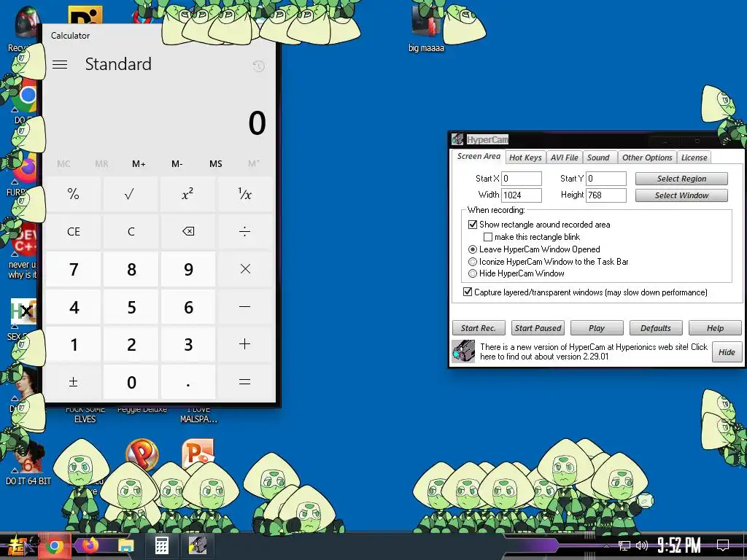
Task: Click the equals key in Calculator
Action: click(x=245, y=382)
